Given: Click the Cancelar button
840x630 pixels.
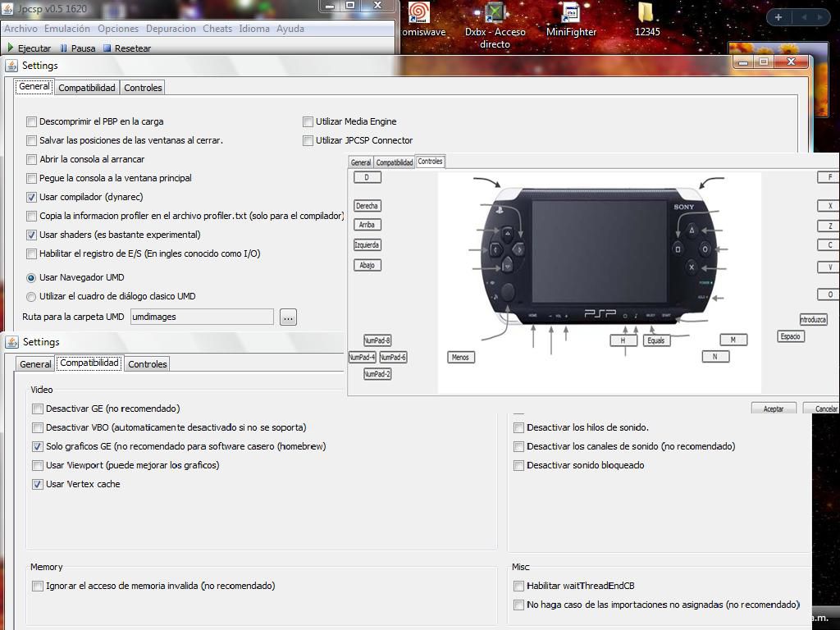Looking at the screenshot, I should [822, 409].
